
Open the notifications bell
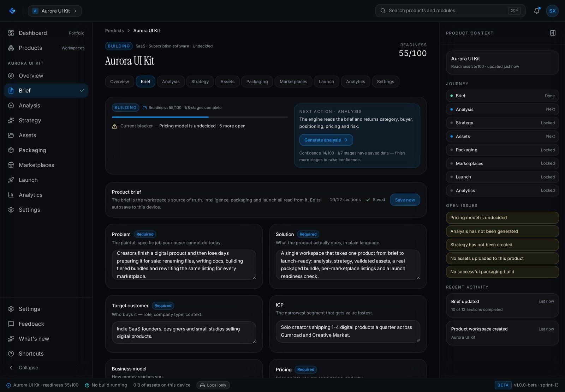coord(537,11)
